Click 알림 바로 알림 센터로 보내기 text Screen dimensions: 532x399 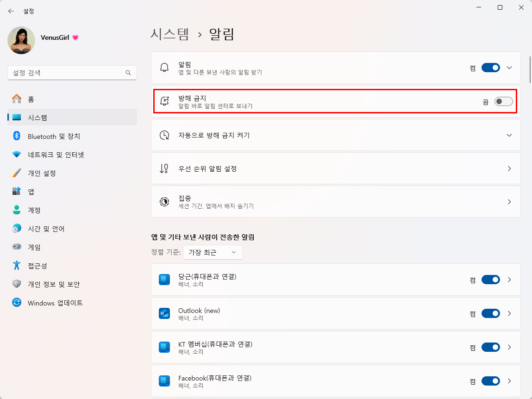click(x=215, y=106)
